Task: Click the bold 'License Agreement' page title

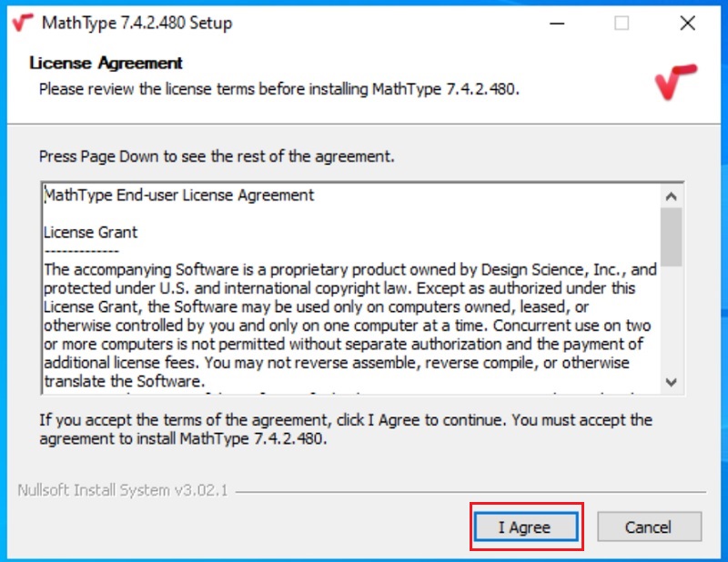Action: click(106, 63)
